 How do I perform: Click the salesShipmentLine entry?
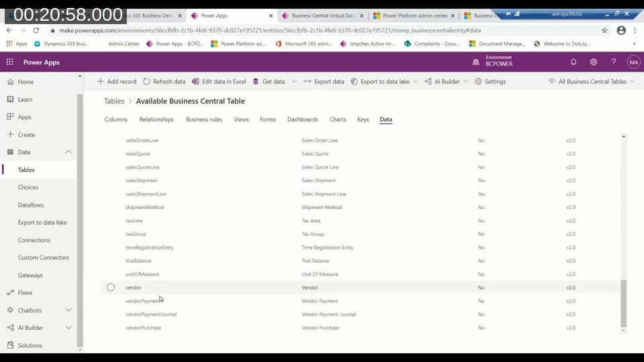(x=146, y=194)
